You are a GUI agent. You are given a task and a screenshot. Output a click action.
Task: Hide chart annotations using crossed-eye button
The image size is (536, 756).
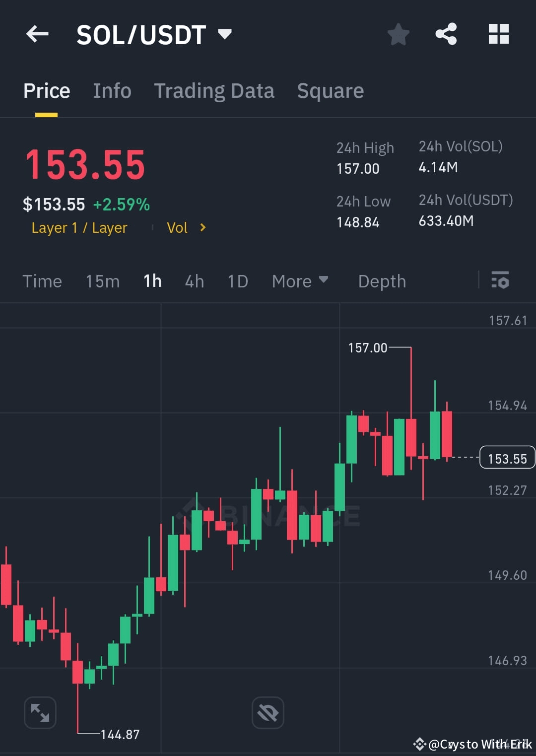pos(268,712)
